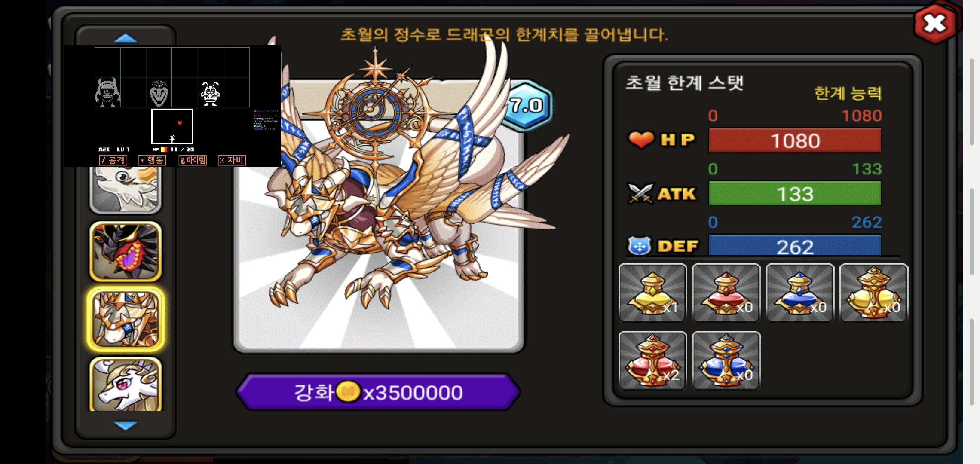Close the transcendence panel with red X

935,24
